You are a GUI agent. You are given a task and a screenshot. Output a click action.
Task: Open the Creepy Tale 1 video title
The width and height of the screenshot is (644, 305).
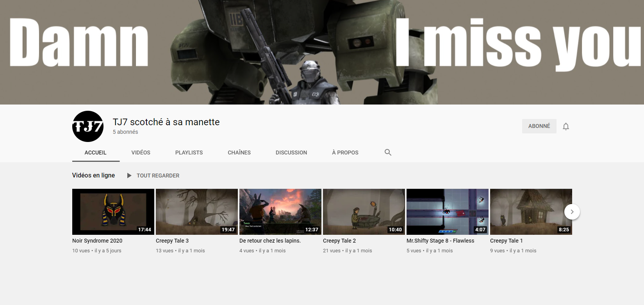[x=507, y=241]
